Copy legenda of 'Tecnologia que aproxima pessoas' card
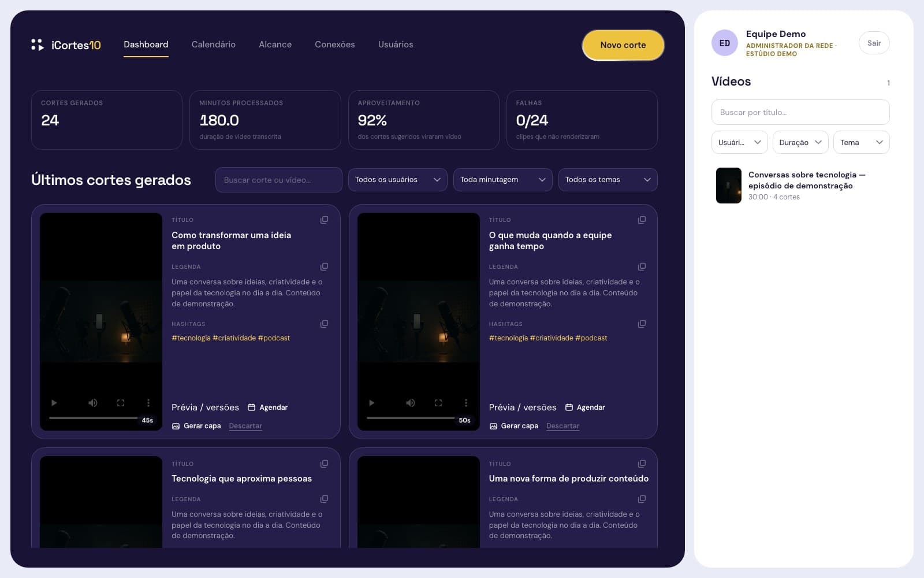 (x=325, y=499)
